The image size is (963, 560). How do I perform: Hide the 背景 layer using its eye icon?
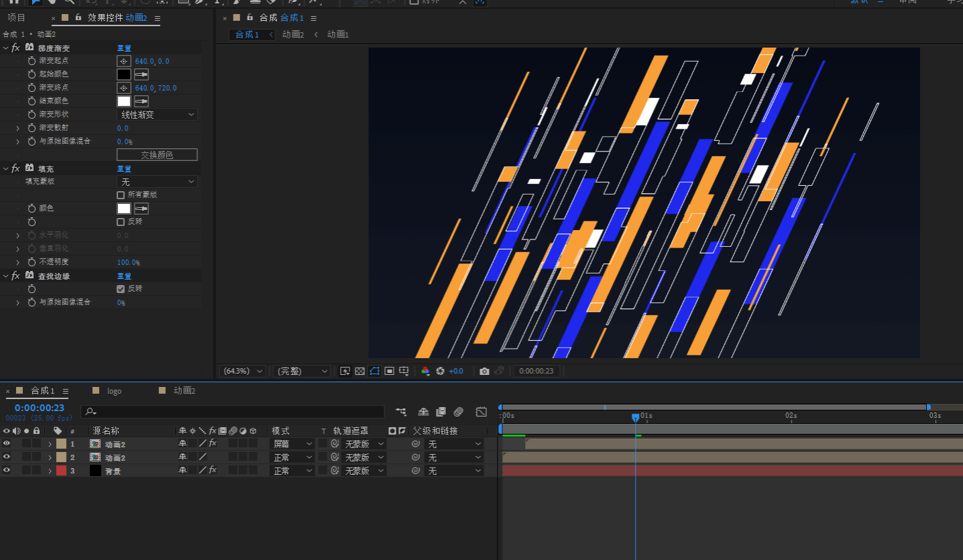point(7,471)
